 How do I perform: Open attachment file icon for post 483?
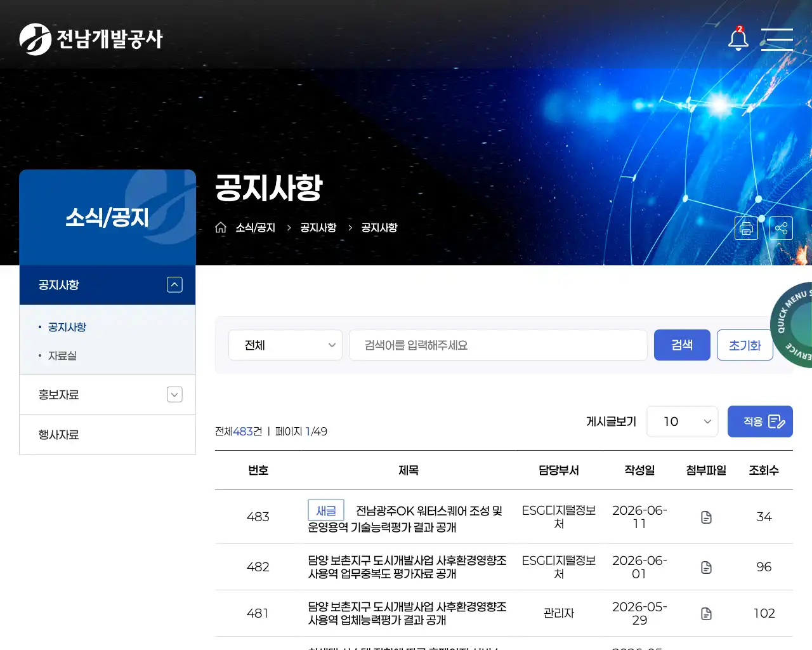click(706, 517)
